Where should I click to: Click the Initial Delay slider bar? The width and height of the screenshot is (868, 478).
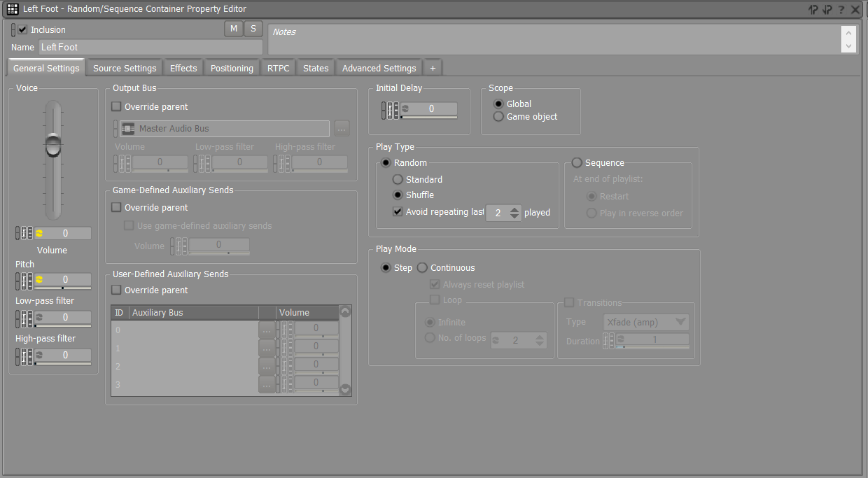(429, 117)
